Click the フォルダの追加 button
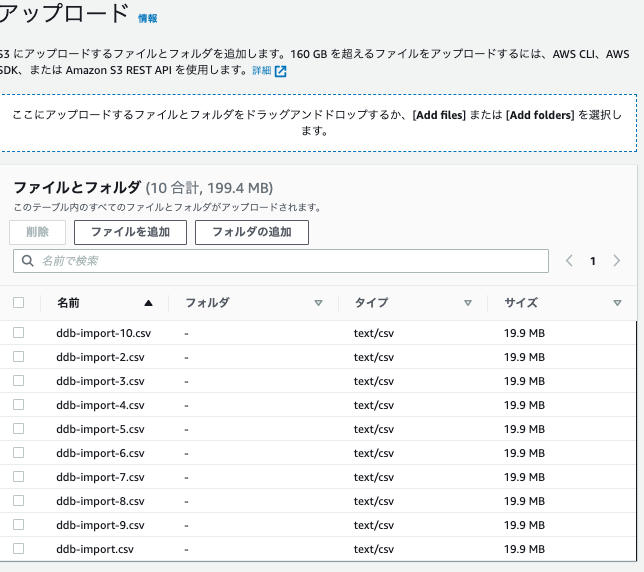This screenshot has width=644, height=572. click(252, 232)
